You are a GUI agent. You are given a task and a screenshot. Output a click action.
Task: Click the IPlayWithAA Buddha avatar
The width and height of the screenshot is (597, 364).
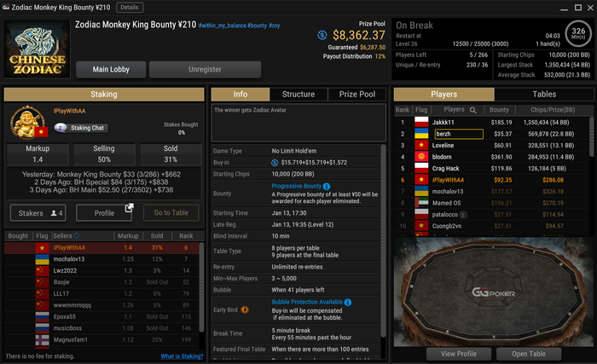click(27, 122)
